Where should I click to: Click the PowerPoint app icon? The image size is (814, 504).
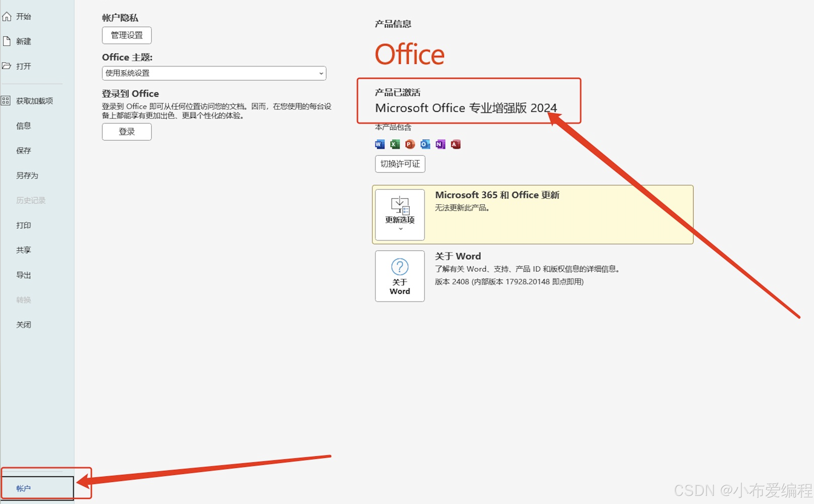410,144
